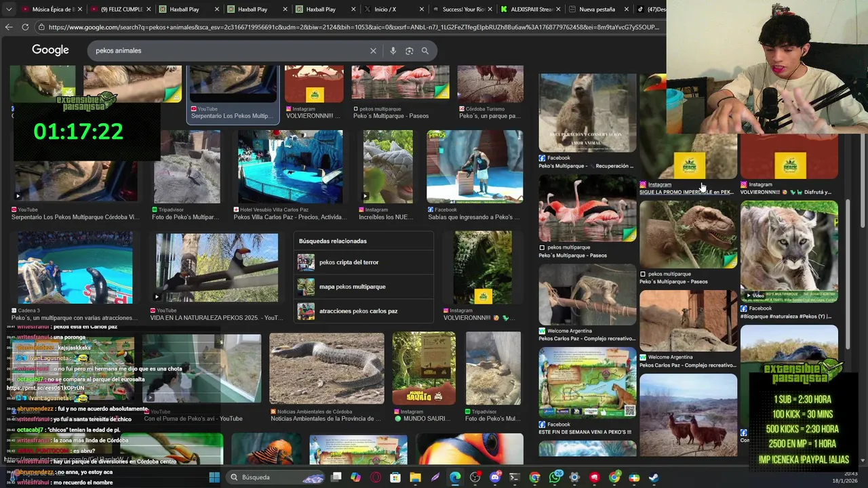This screenshot has height=488, width=868.
Task: Open the dinosaur Peko's Multiparque Paseos image
Action: 688,235
